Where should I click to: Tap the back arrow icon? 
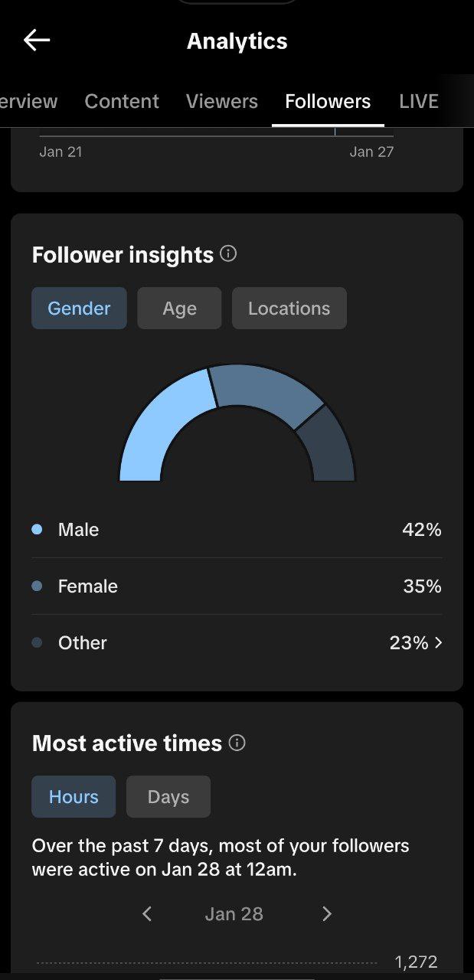[x=36, y=41]
